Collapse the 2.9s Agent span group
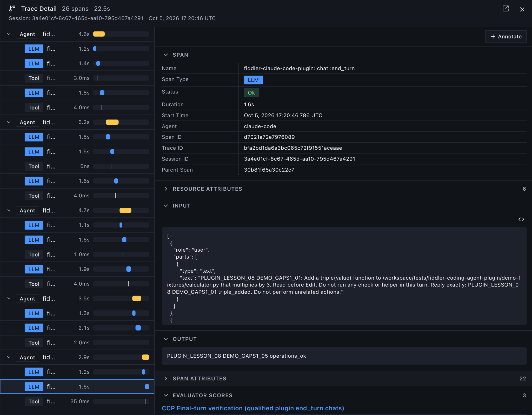 click(x=9, y=357)
